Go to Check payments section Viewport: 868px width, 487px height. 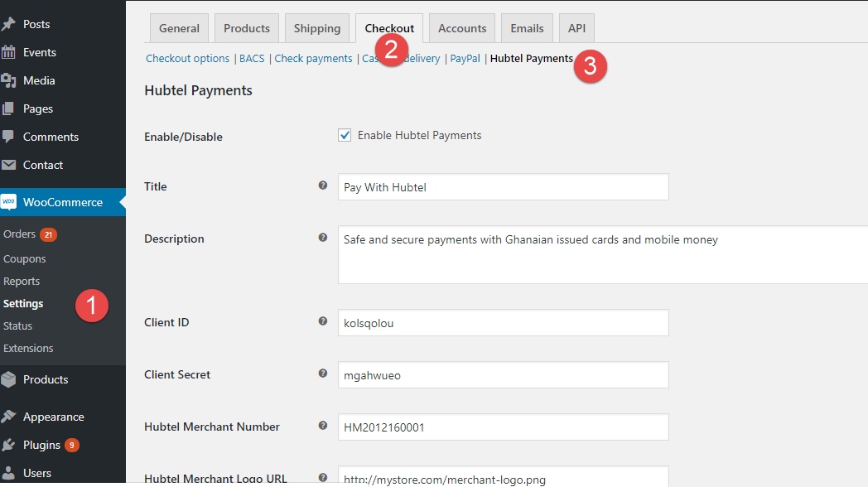coord(313,59)
